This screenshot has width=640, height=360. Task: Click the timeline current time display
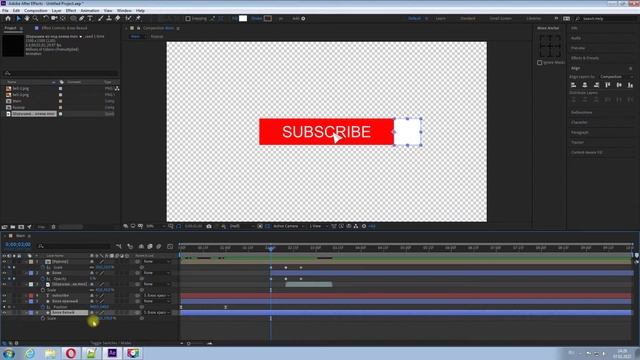pos(18,245)
